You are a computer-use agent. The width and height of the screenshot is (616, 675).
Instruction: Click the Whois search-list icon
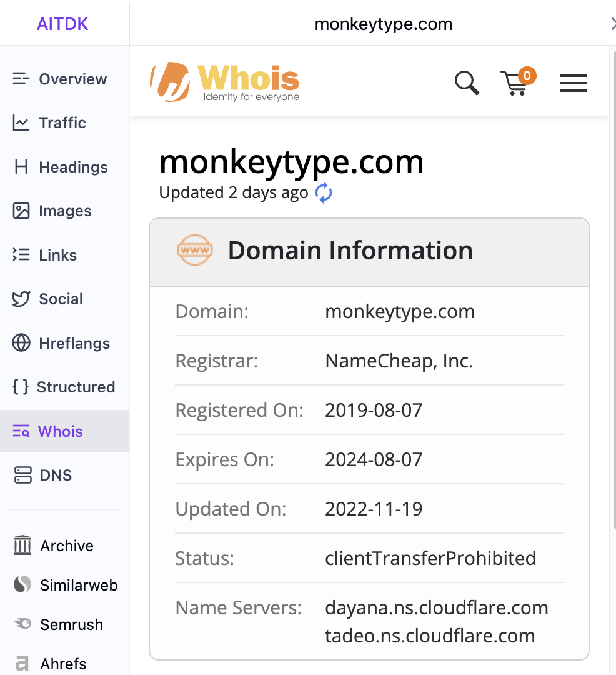(x=21, y=431)
